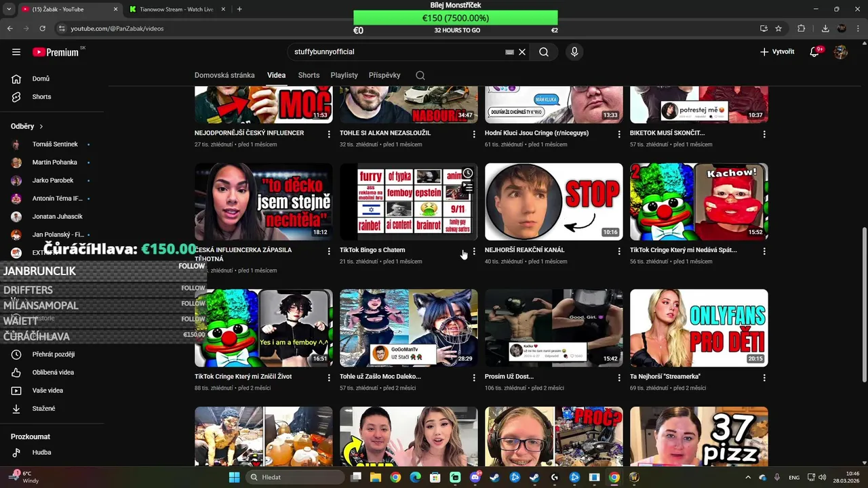This screenshot has width=868, height=488.
Task: Open Chrome three-dot menu
Action: [x=857, y=28]
